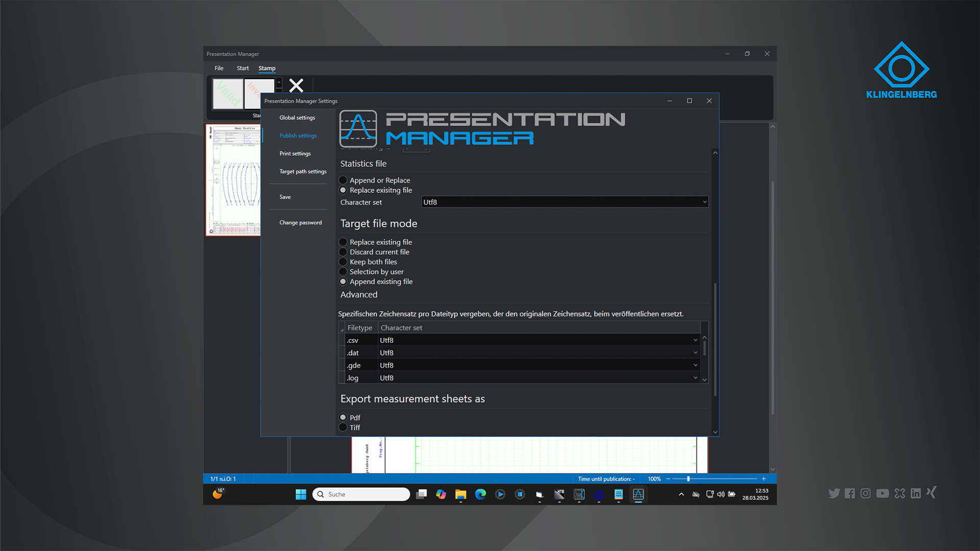Open the .log character set dropdown
Screen dimensions: 980x551
(538, 378)
